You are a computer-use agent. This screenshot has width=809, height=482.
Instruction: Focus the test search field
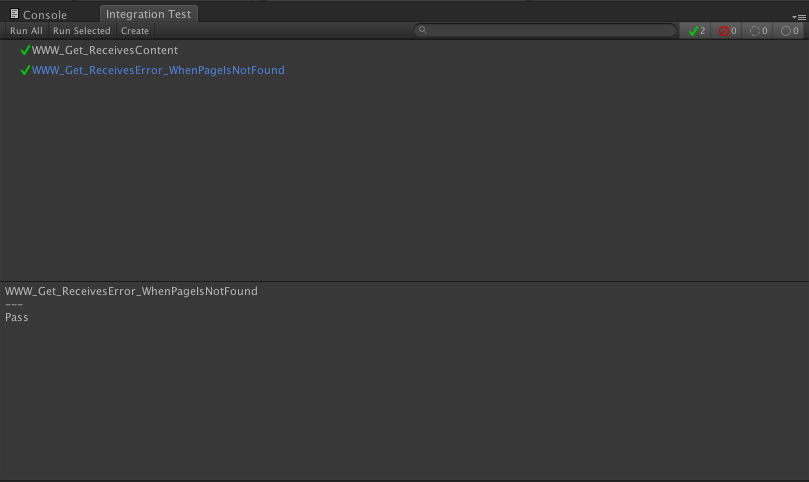click(545, 30)
